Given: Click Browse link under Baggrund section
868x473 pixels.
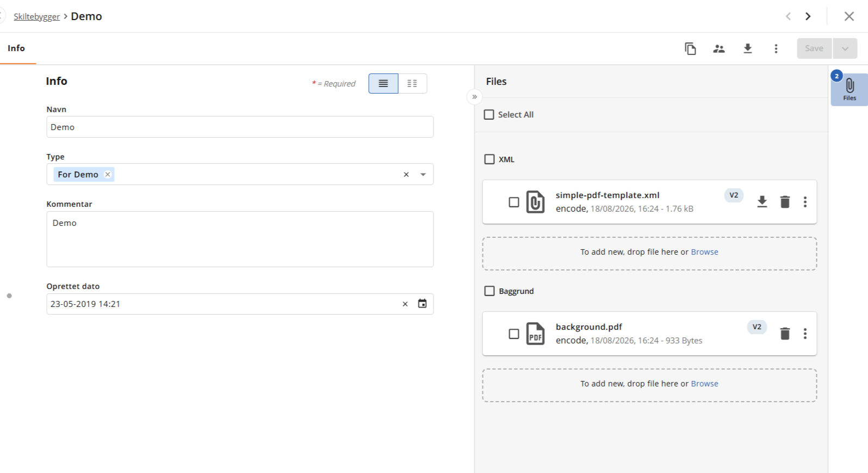Looking at the screenshot, I should [x=704, y=384].
